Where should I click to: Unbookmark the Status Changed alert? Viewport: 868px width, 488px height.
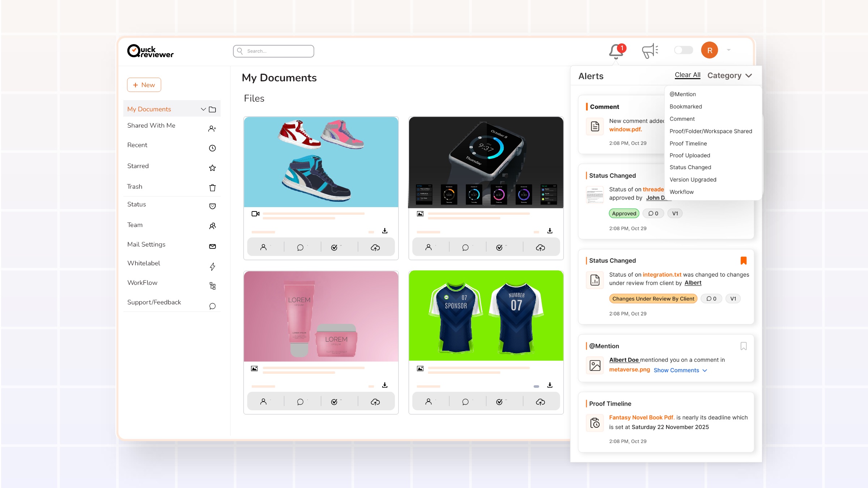click(x=744, y=260)
